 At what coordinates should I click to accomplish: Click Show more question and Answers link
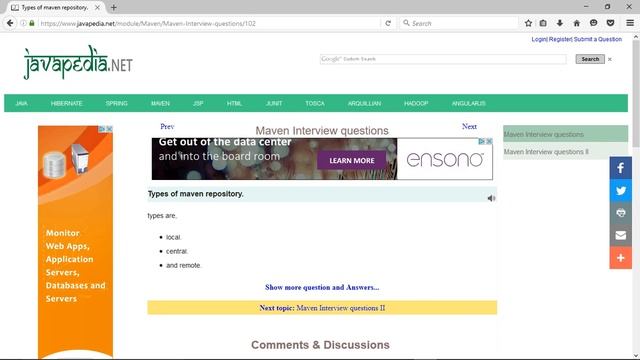[x=322, y=287]
